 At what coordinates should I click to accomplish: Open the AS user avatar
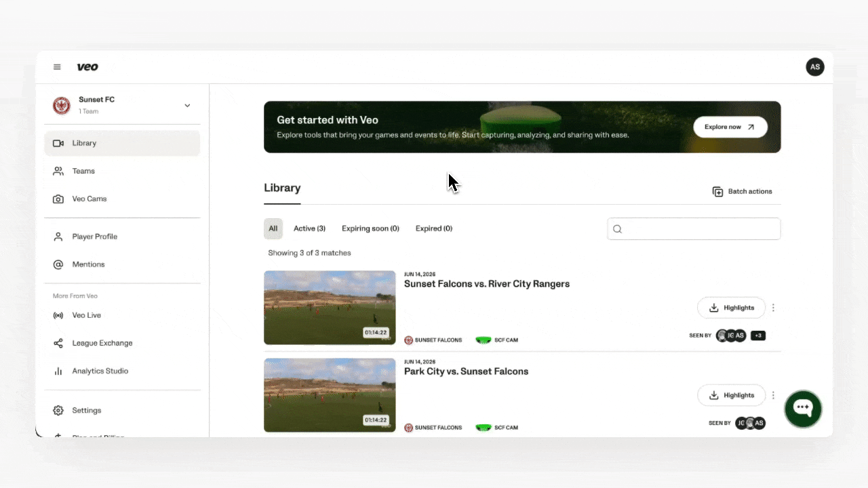pos(815,67)
